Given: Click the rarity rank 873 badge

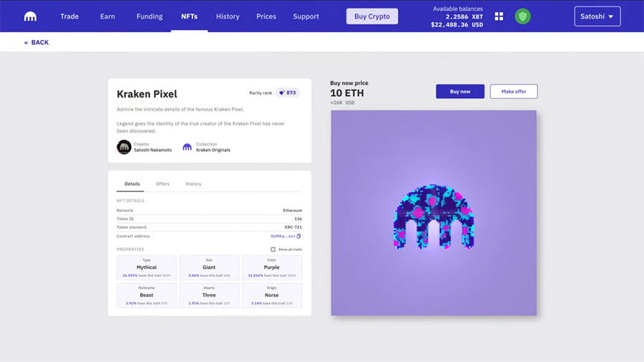Looking at the screenshot, I should [x=288, y=93].
